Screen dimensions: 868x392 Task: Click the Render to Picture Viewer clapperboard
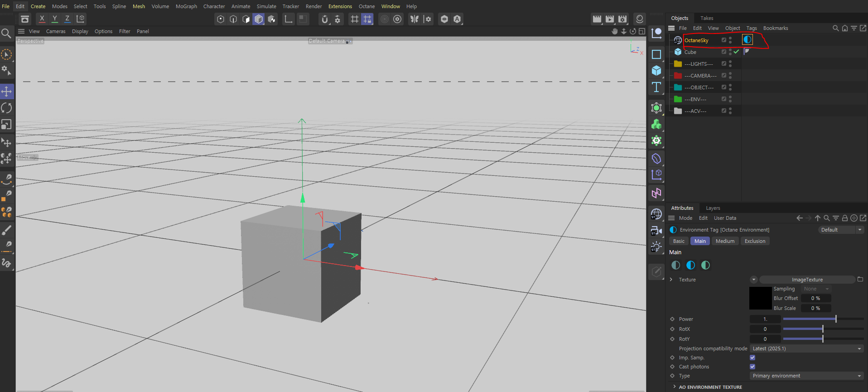pyautogui.click(x=610, y=19)
